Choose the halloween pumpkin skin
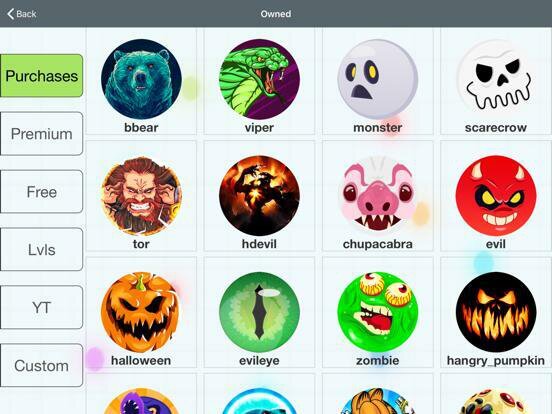 tap(141, 312)
